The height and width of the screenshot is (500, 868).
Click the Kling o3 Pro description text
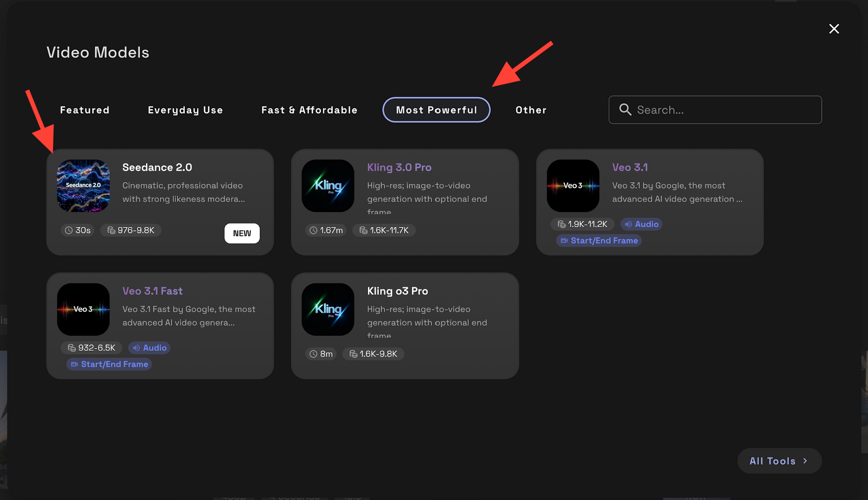pyautogui.click(x=427, y=322)
